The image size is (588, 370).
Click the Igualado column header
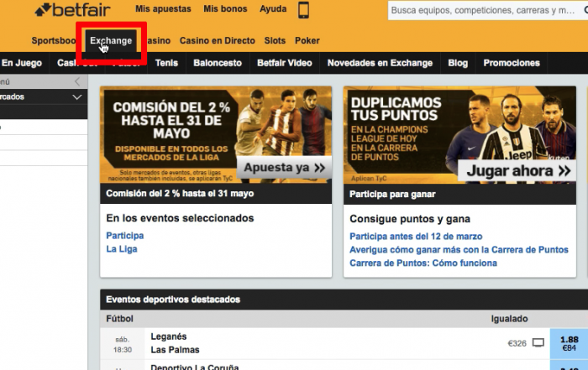509,319
